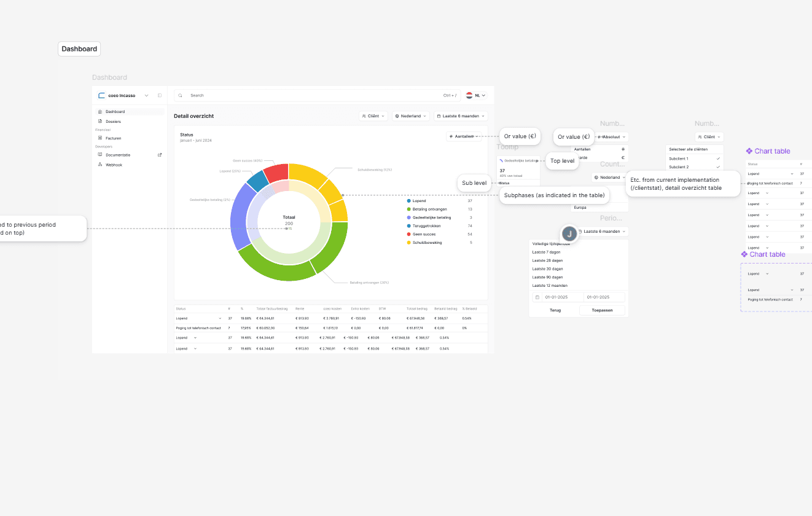
Task: Open Dossiers via its document icon
Action: pos(100,121)
